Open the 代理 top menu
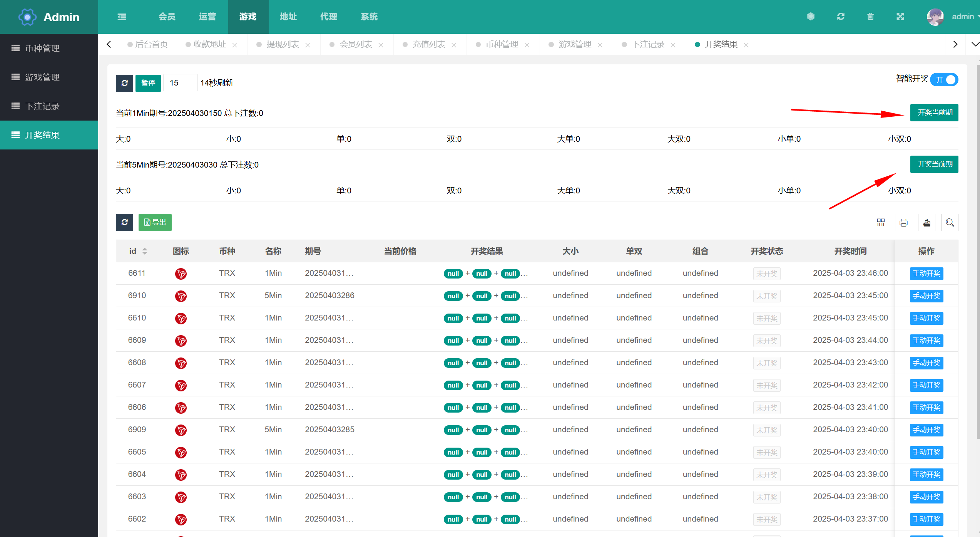Image resolution: width=980 pixels, height=537 pixels. click(x=328, y=17)
